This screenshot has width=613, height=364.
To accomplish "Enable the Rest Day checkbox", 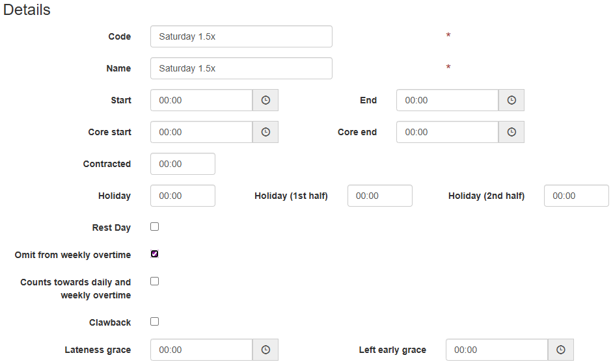I will click(155, 227).
